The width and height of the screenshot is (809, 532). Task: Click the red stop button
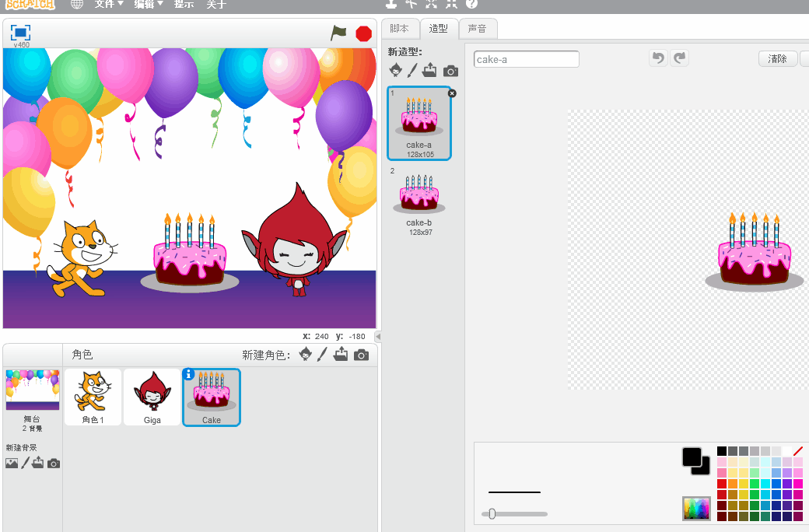point(364,33)
